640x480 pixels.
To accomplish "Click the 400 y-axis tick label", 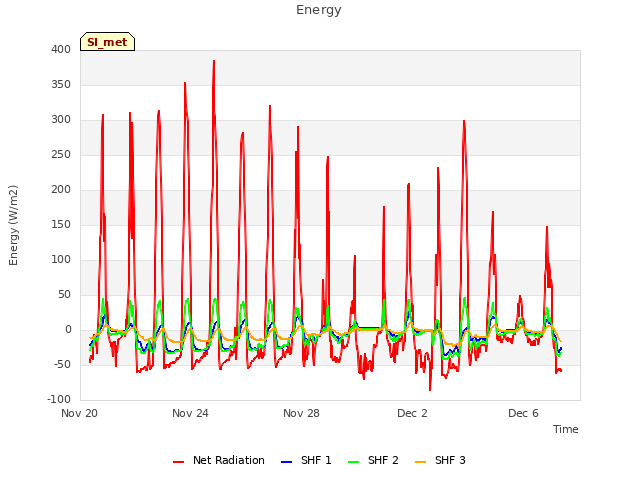I will pyautogui.click(x=61, y=49).
